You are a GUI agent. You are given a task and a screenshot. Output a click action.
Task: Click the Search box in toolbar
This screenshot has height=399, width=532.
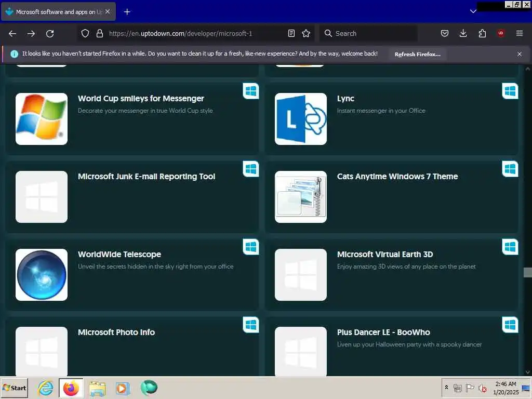(369, 33)
